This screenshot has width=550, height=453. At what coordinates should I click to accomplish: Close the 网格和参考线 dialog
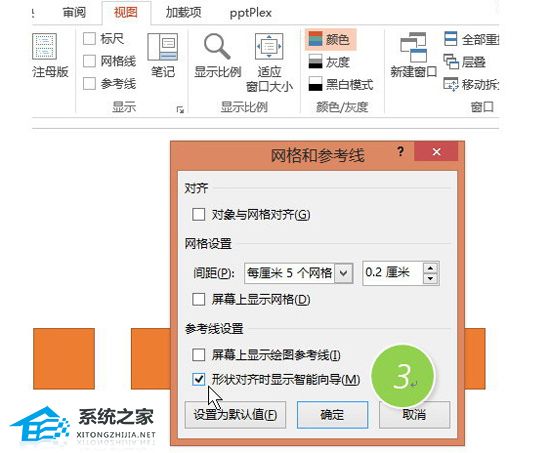436,152
